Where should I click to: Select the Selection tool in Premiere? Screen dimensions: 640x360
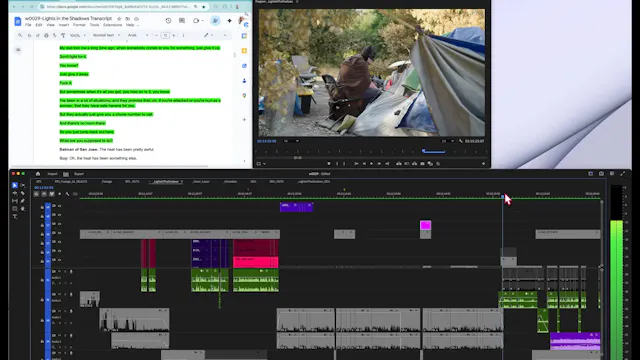coord(15,185)
